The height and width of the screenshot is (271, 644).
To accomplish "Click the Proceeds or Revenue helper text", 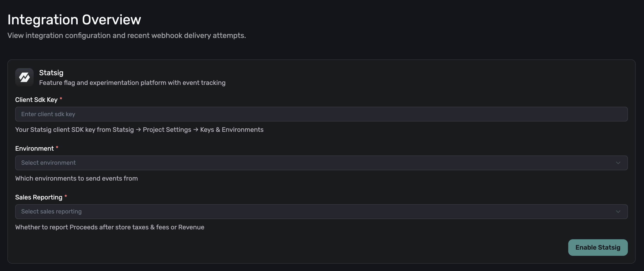I will coord(109,227).
